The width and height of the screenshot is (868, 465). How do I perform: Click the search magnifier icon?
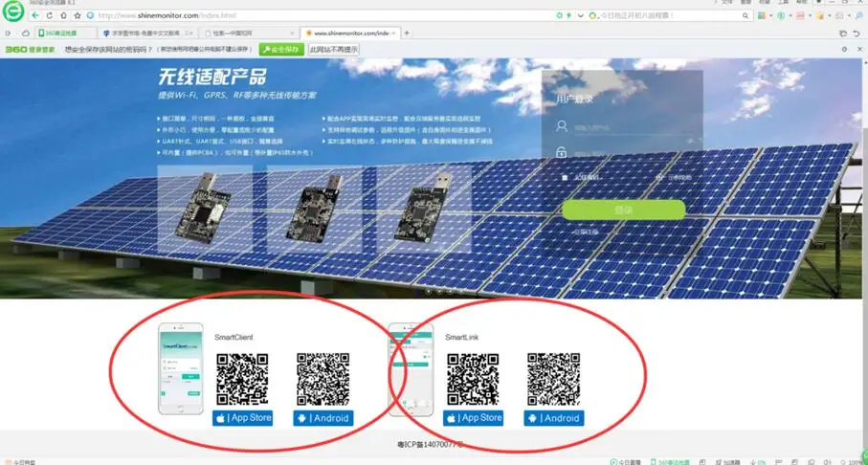pos(747,15)
